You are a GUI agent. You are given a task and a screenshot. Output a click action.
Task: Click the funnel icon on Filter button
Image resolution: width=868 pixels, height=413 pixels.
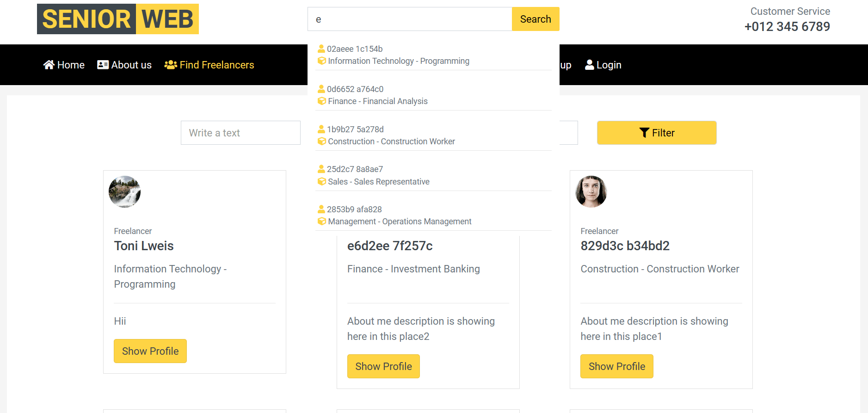[x=644, y=133]
